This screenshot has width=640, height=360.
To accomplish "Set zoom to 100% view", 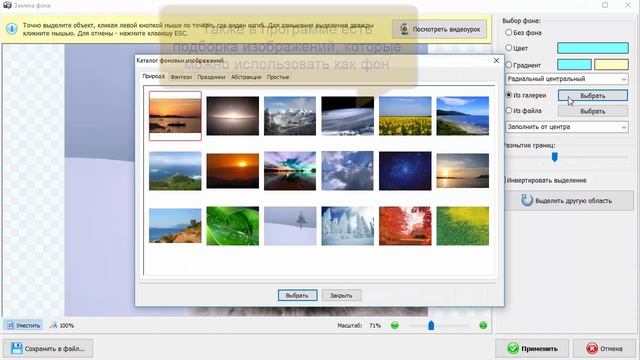I will coord(62,325).
